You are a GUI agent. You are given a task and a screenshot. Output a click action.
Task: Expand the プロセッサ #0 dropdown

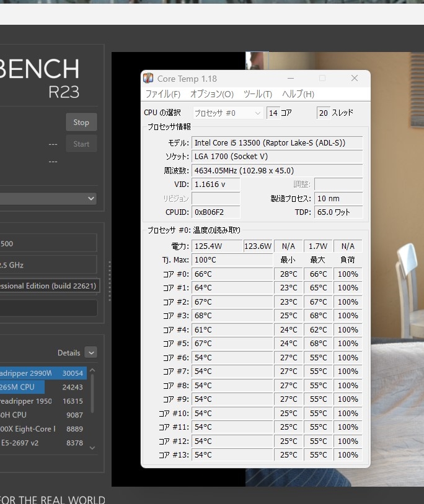tap(227, 113)
